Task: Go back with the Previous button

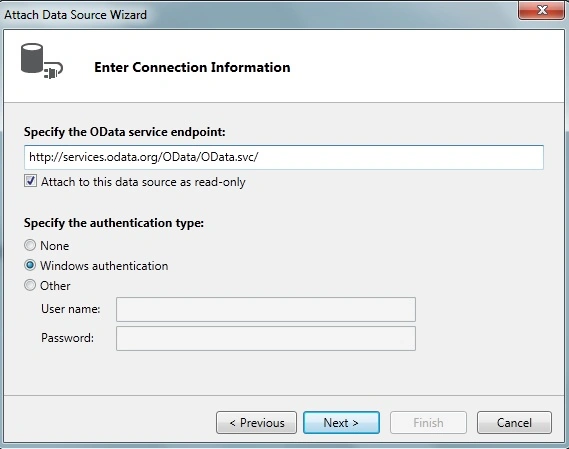Action: 257,423
